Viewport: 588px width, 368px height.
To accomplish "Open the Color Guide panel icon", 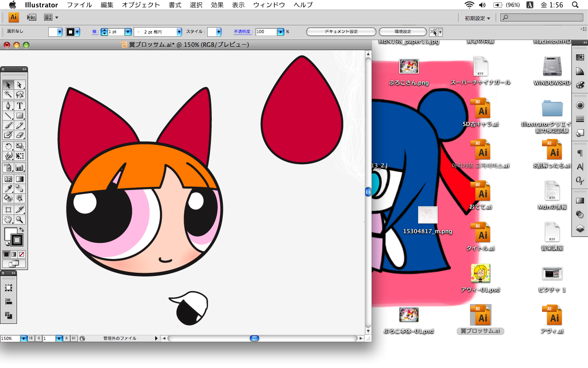I will click(580, 71).
